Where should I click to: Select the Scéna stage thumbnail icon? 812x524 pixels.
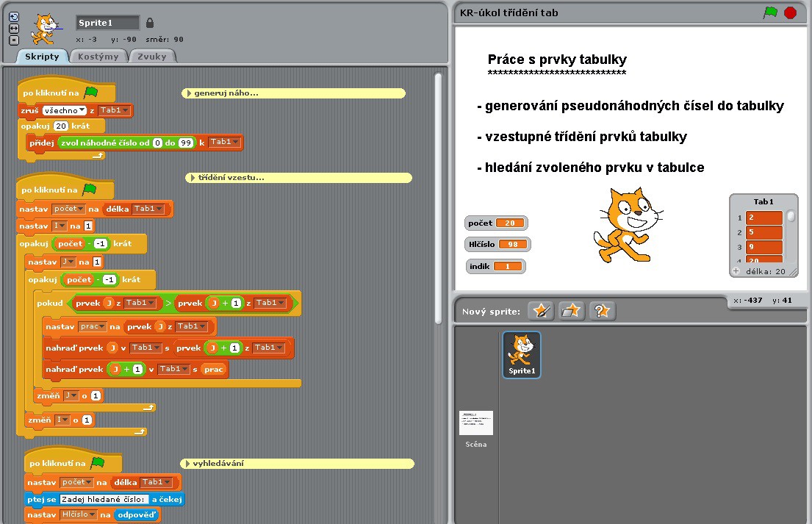(475, 423)
